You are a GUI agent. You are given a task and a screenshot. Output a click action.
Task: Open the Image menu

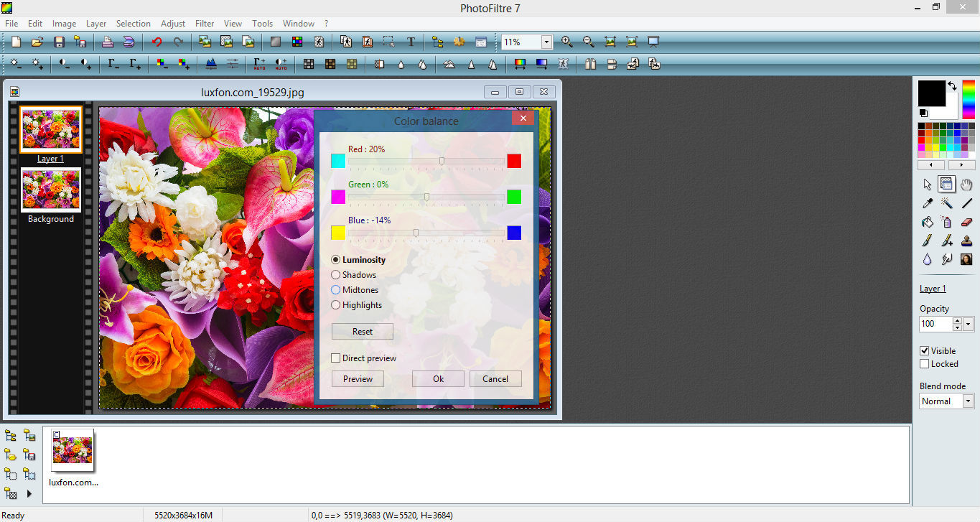coord(64,24)
